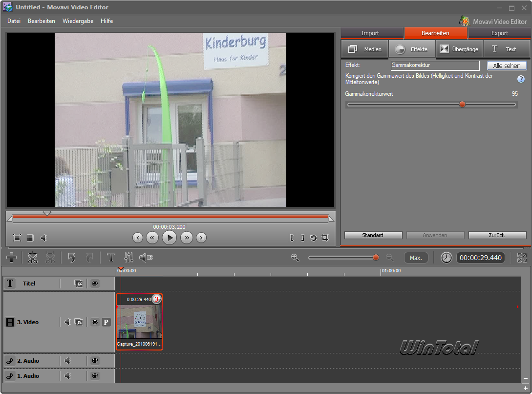Switch to the Export tab
The width and height of the screenshot is (532, 394).
499,33
